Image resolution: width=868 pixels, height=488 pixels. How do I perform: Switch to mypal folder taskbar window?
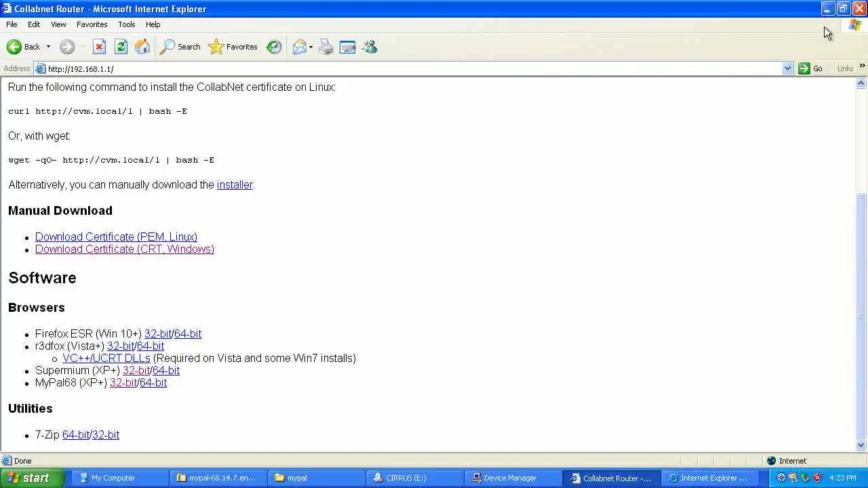pyautogui.click(x=315, y=478)
